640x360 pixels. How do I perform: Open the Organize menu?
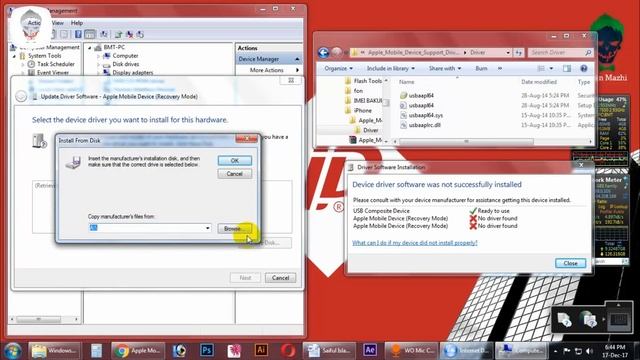pyautogui.click(x=338, y=69)
